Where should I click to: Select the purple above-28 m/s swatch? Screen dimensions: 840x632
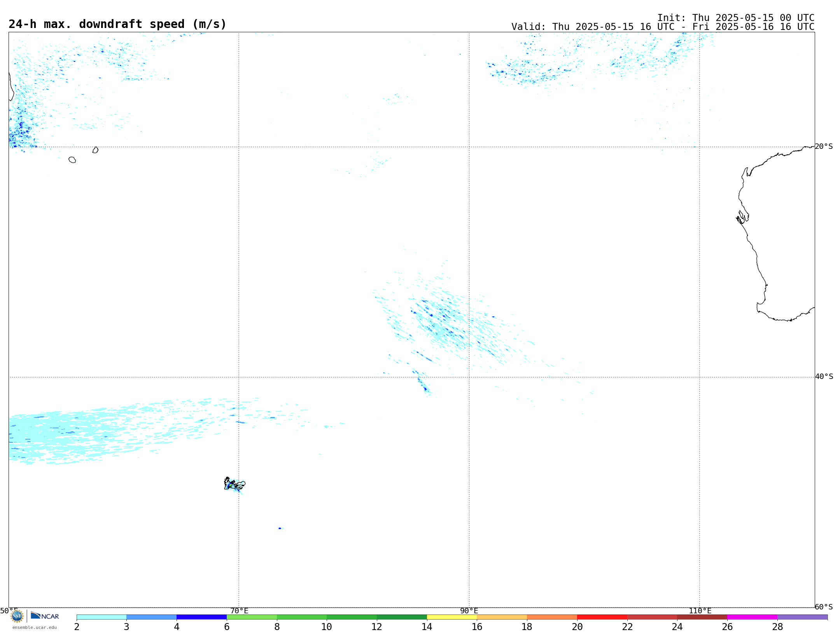[x=803, y=617]
